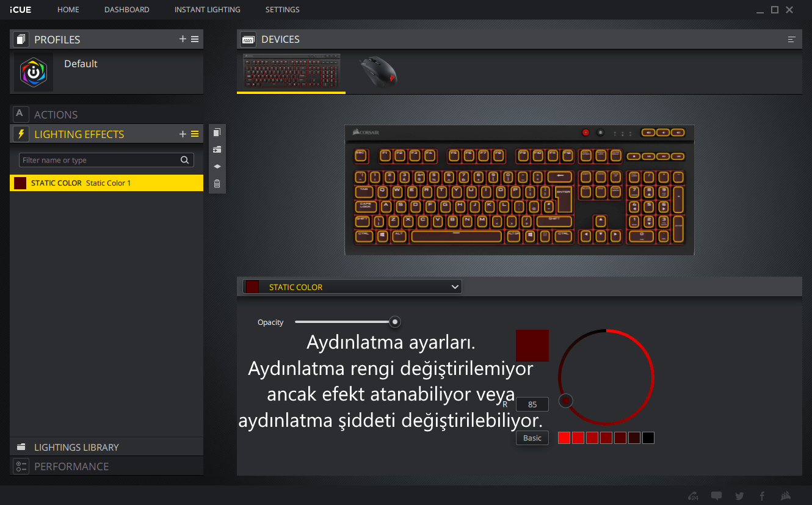Open the STATIC COLOR effect type dropdown
The width and height of the screenshot is (812, 505).
[352, 287]
